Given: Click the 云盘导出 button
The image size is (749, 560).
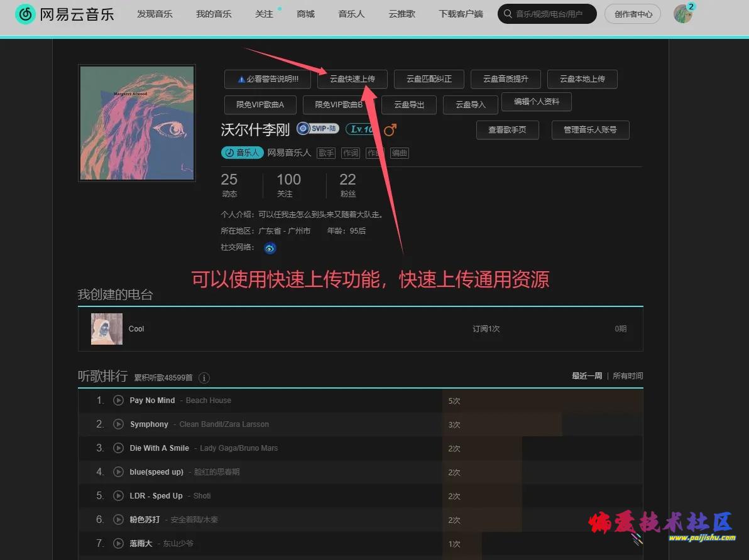Looking at the screenshot, I should 409,105.
